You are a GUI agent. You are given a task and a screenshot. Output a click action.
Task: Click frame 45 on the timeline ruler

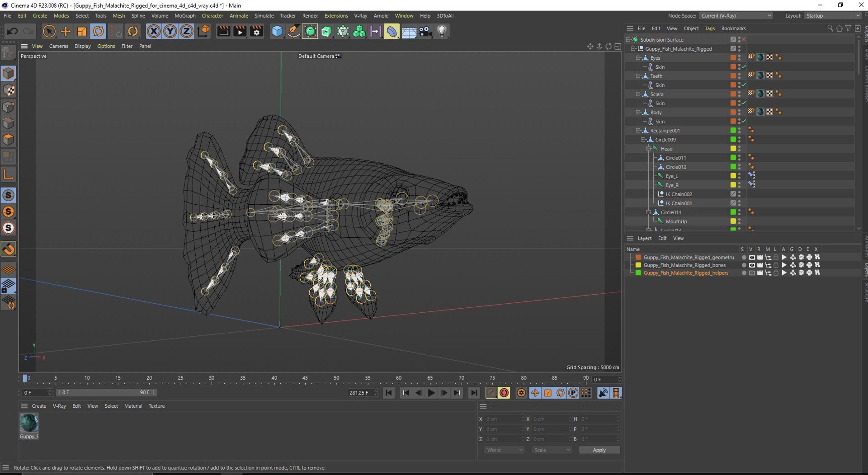tap(305, 378)
